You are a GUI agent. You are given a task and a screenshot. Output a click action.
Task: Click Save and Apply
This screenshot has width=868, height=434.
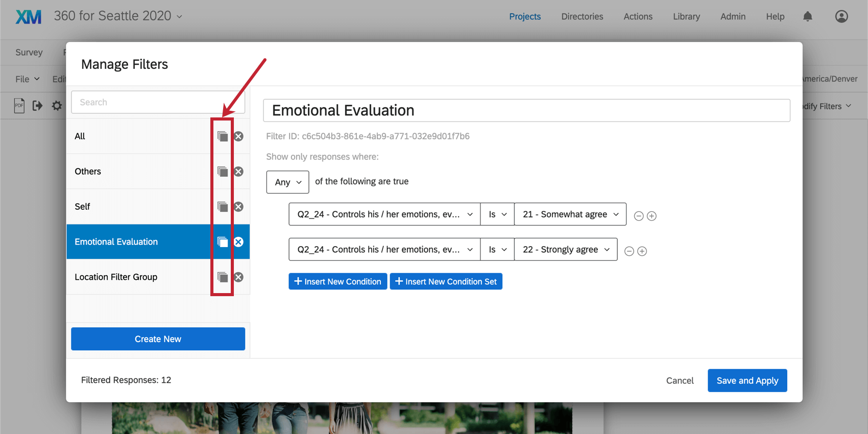(747, 380)
